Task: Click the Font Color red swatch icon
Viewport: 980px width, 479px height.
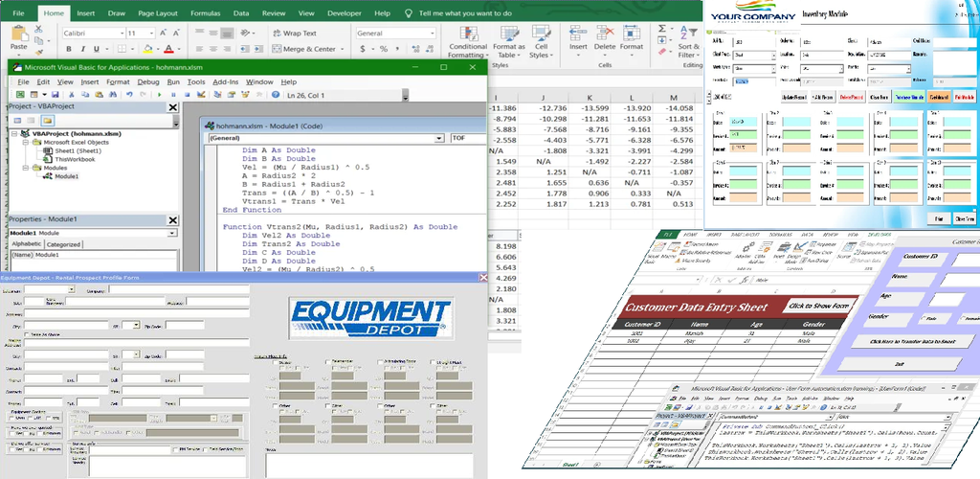Action: click(x=168, y=49)
